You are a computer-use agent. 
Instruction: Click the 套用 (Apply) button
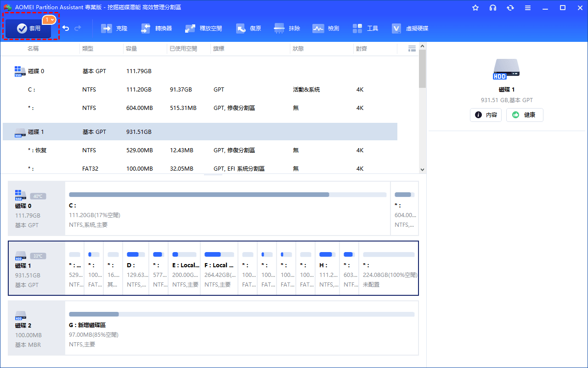[x=28, y=29]
